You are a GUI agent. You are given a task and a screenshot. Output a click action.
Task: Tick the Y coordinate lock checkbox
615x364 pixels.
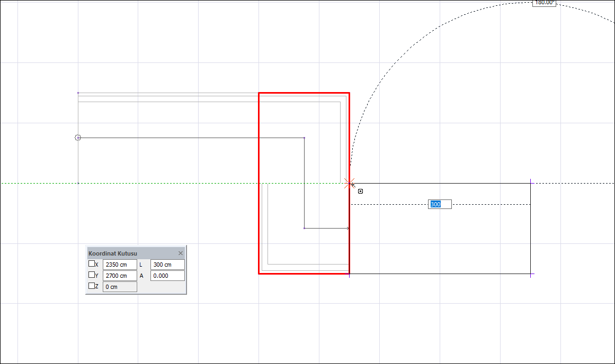(x=92, y=275)
